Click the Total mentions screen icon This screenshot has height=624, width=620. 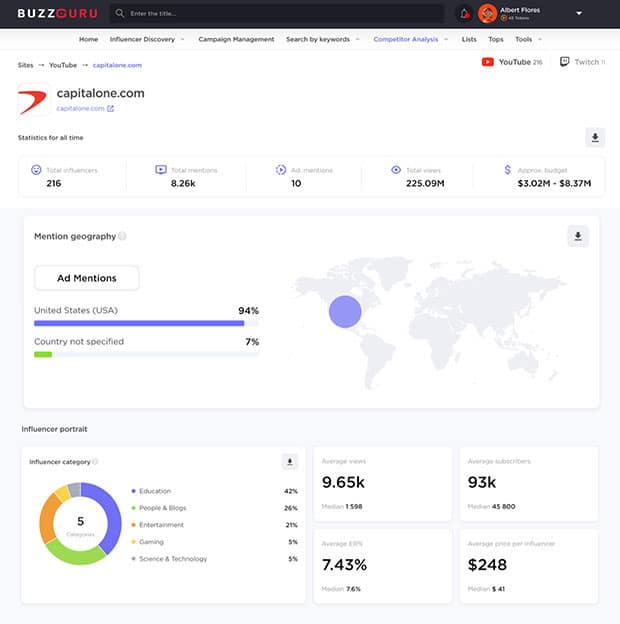coord(161,170)
